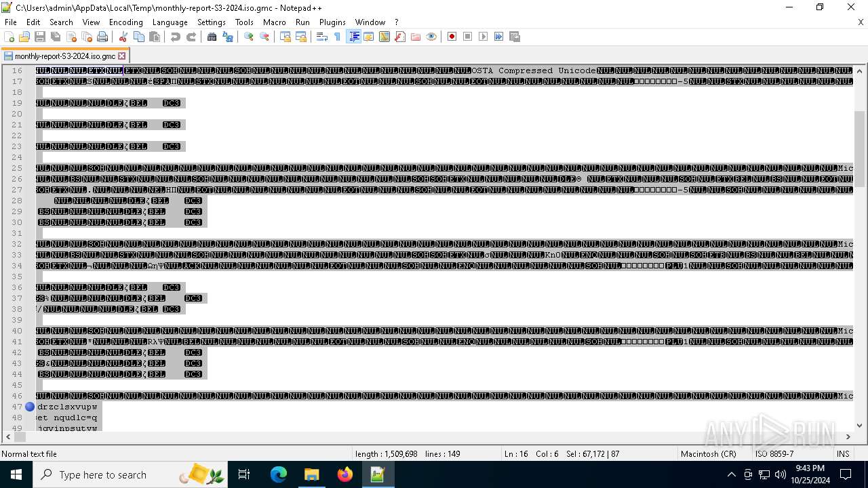Screen dimensions: 868x488
Task: Toggle the indent guide icon
Action: pos(353,37)
